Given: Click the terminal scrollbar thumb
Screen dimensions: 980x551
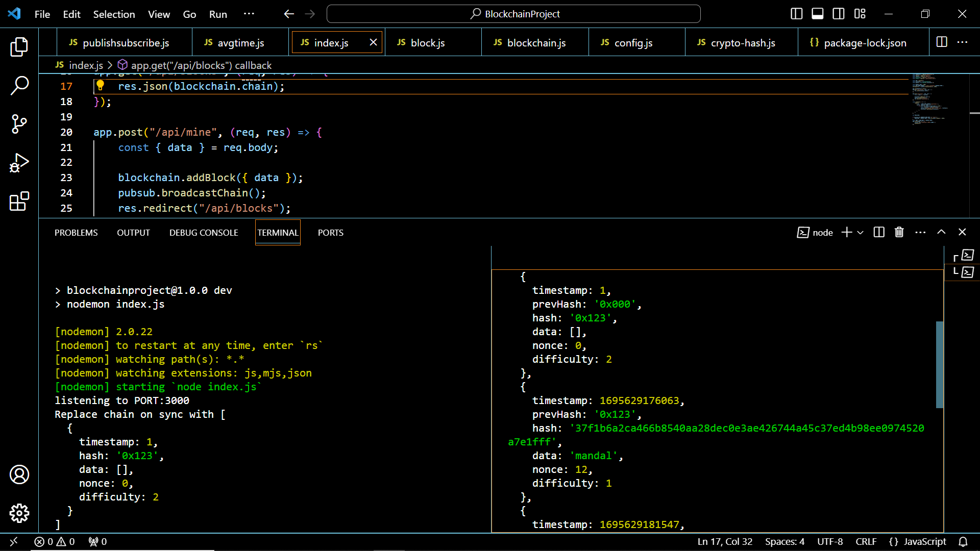Looking at the screenshot, I should 939,365.
